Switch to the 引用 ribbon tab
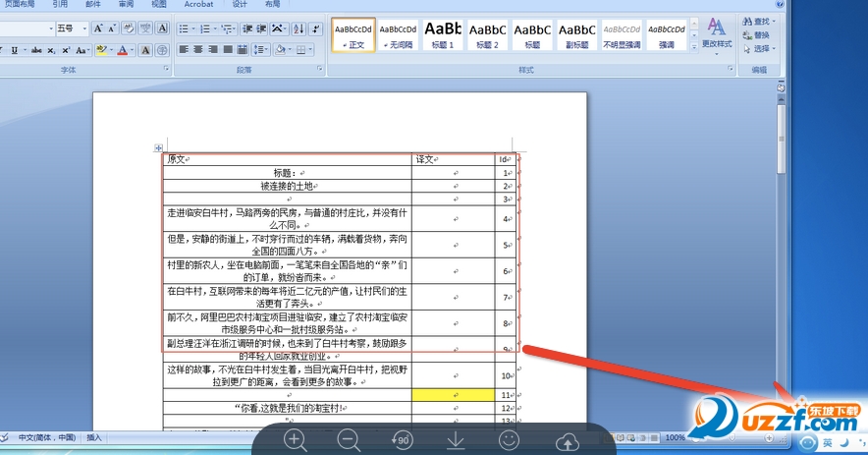Screen dimensions: 868x455 click(x=60, y=5)
